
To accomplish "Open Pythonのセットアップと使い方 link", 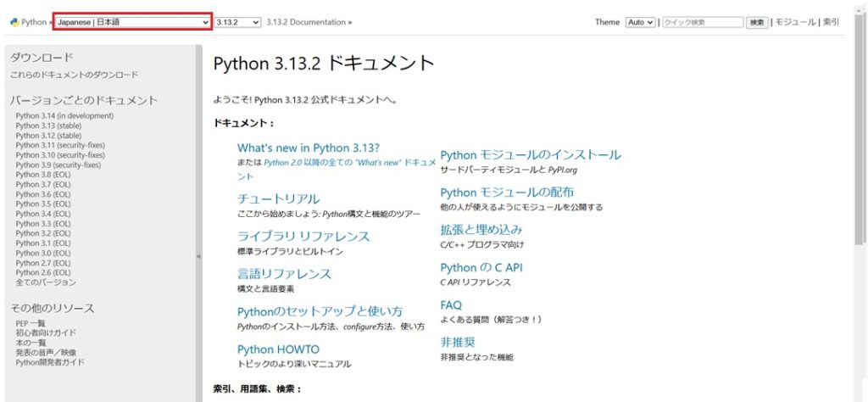I will click(320, 311).
